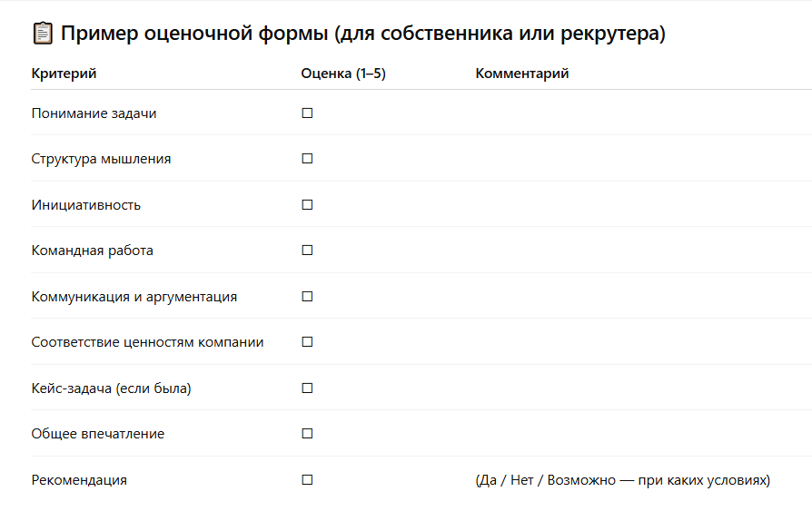The height and width of the screenshot is (521, 812).
Task: Check the Общее впечатление box
Action: pos(307,434)
